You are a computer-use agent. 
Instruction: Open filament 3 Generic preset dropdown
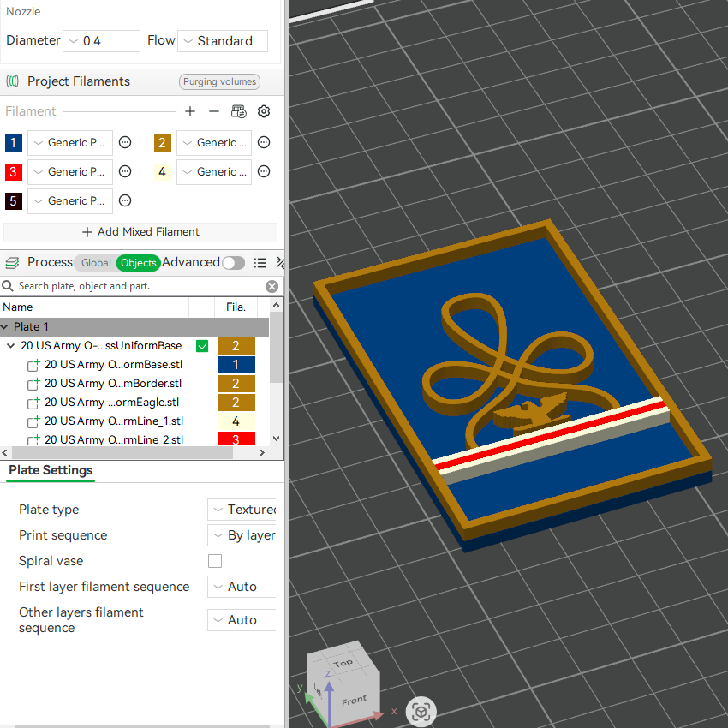tap(70, 172)
